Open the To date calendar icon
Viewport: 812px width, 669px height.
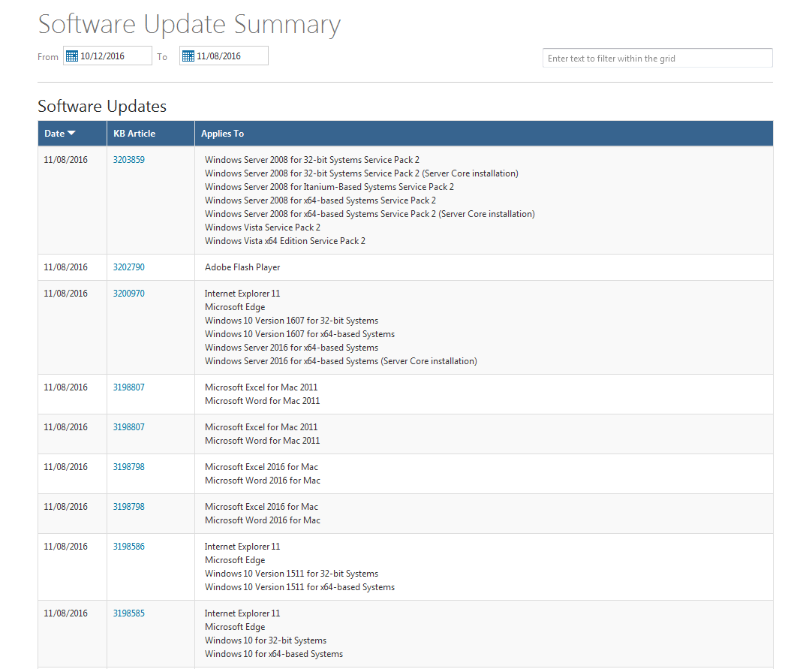point(188,56)
